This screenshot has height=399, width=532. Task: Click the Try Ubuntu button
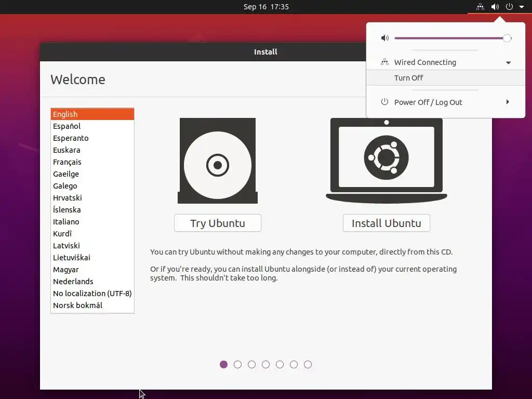pyautogui.click(x=218, y=223)
